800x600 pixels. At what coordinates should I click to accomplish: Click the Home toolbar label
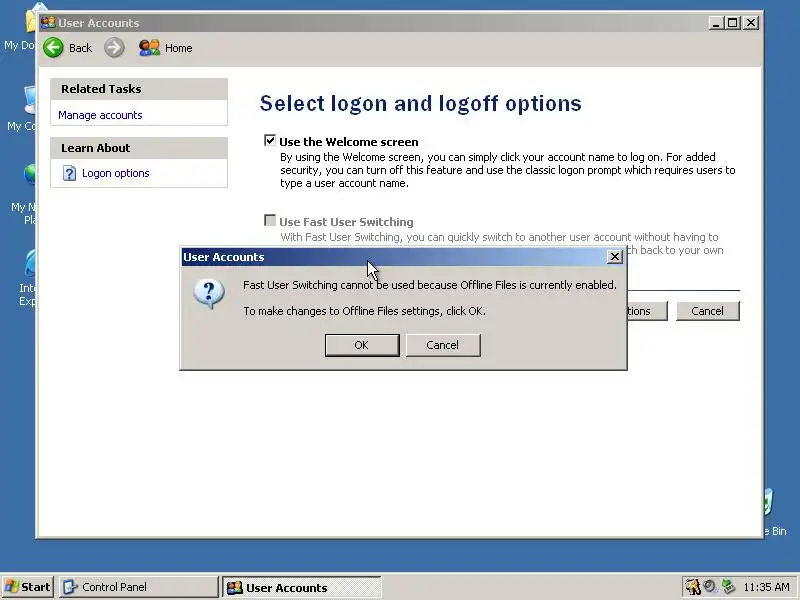tap(179, 48)
